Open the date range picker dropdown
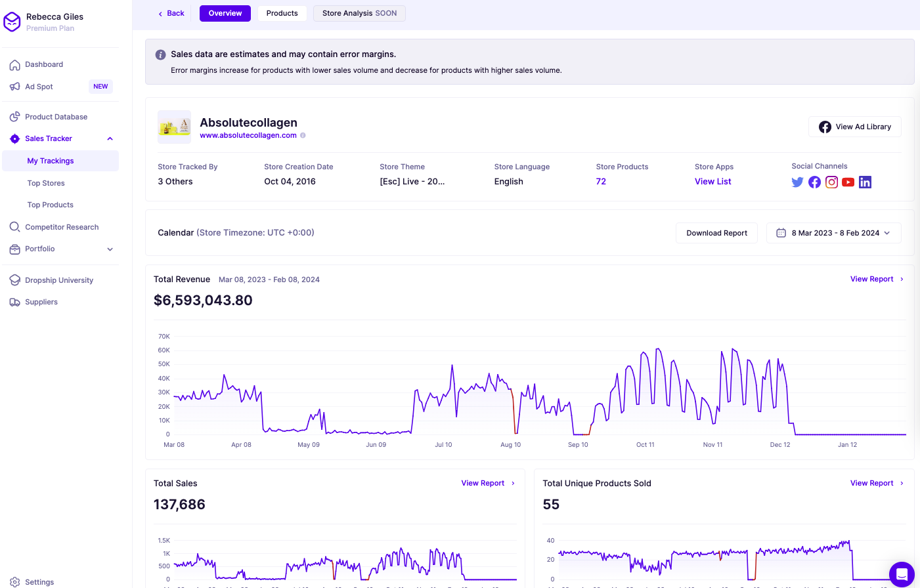 (x=833, y=233)
